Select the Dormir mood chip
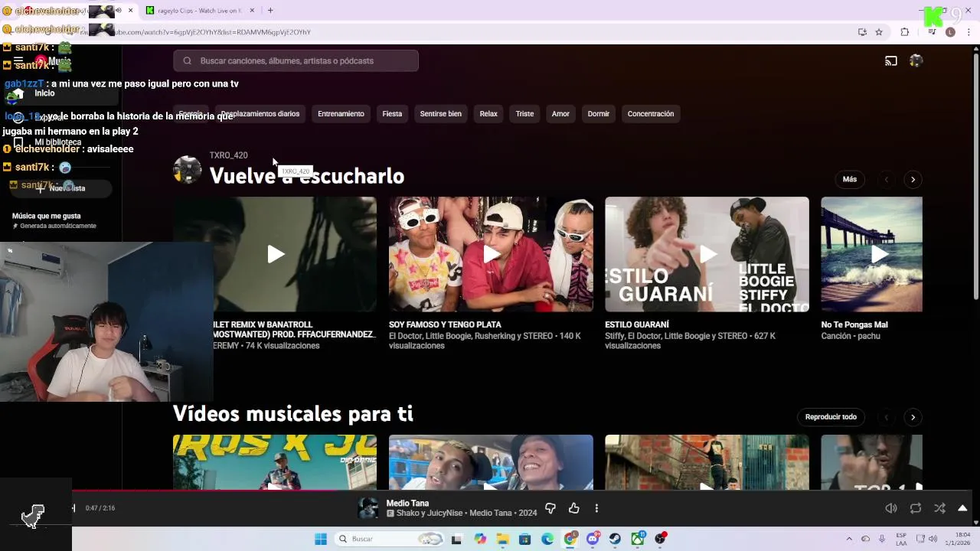980x551 pixels. [599, 113]
